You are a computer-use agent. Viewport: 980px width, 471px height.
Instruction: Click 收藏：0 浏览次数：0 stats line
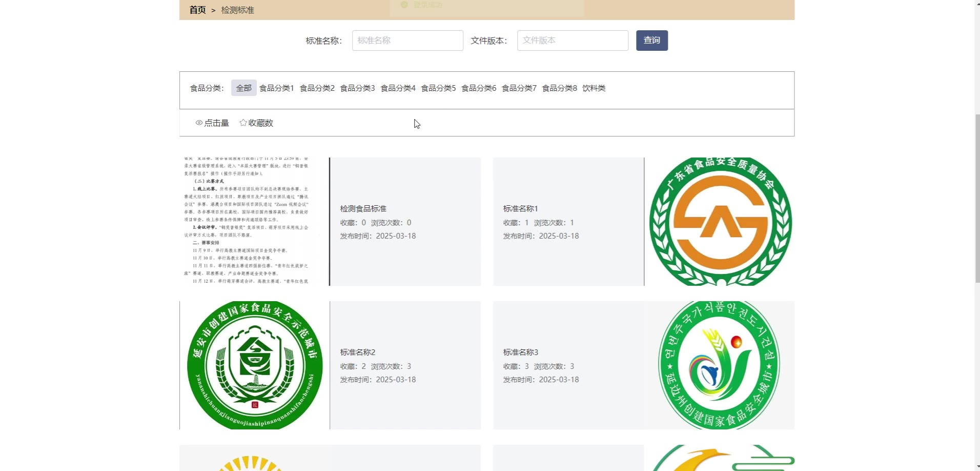click(376, 223)
